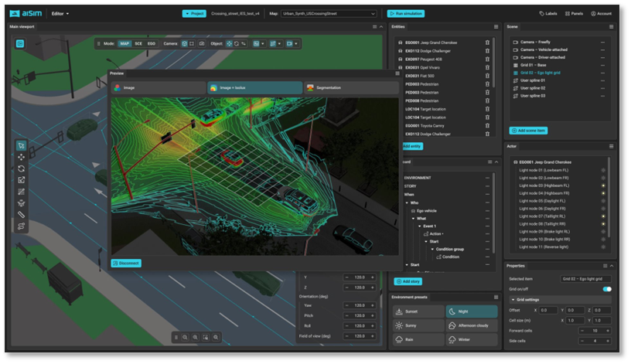Toggle Light node 11 (Reverse light)
The height and width of the screenshot is (364, 631).
click(603, 247)
